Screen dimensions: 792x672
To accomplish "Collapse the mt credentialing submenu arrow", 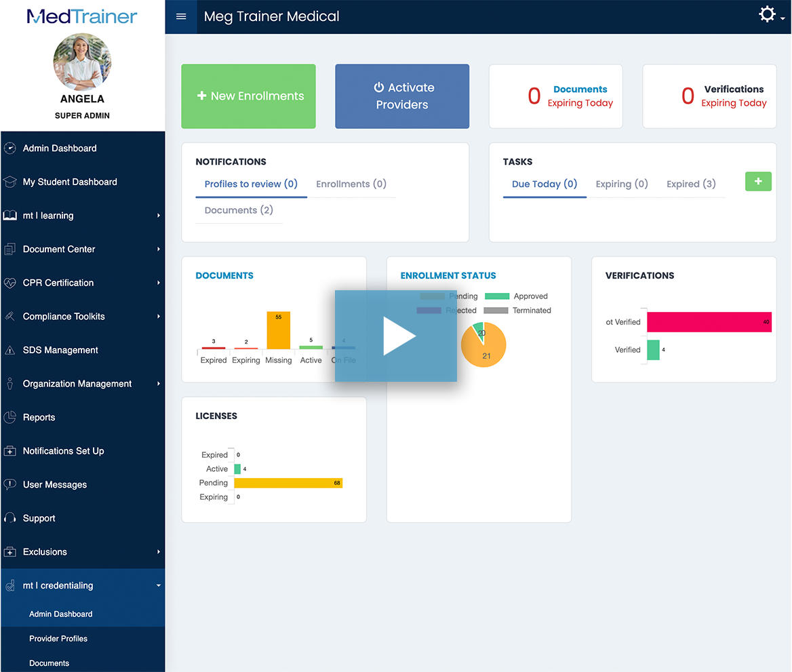I will 159,586.
